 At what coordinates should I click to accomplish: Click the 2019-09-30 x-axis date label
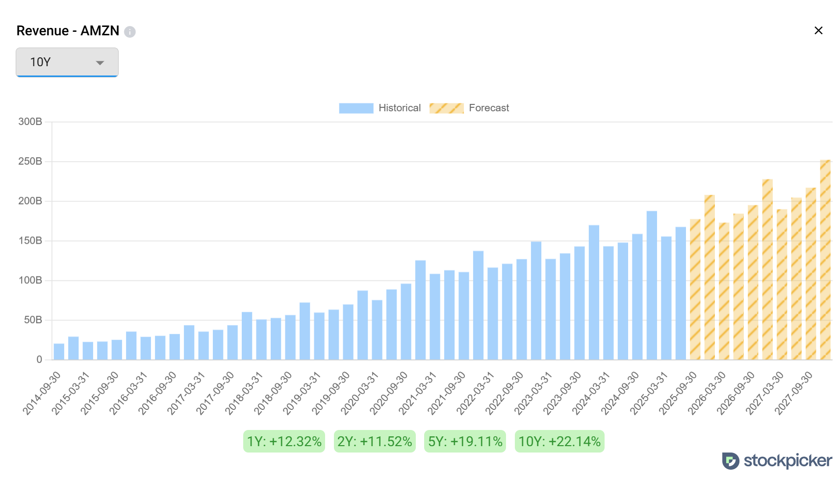pos(331,393)
